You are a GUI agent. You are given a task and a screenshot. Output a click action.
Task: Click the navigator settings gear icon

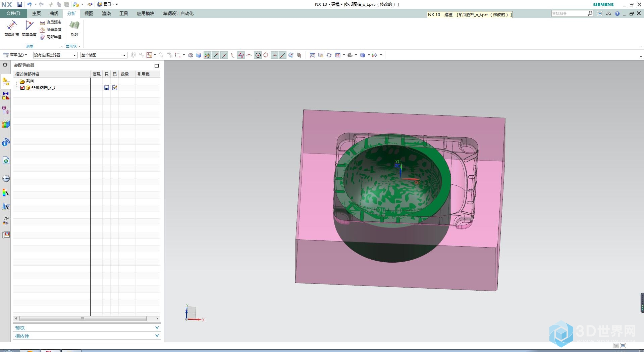[5, 65]
